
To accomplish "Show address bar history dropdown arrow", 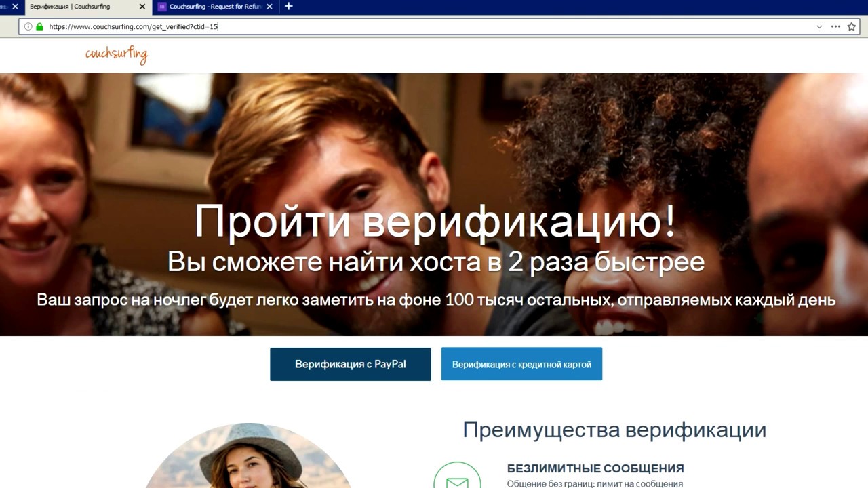I will click(819, 27).
